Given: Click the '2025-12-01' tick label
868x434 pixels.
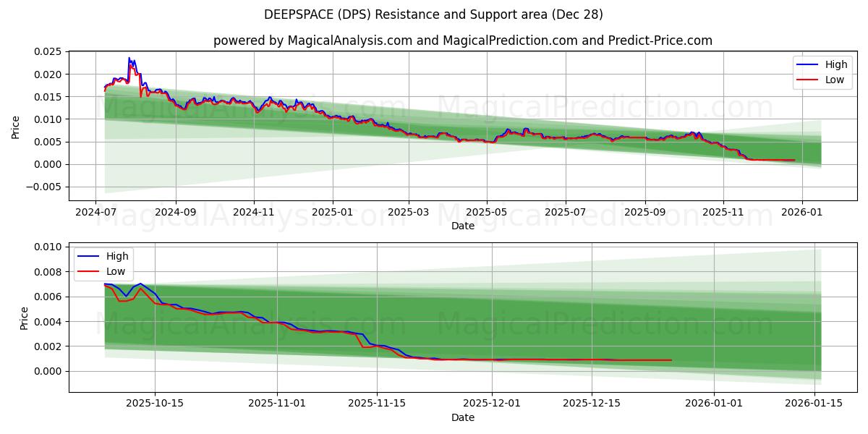Looking at the screenshot, I should point(491,404).
